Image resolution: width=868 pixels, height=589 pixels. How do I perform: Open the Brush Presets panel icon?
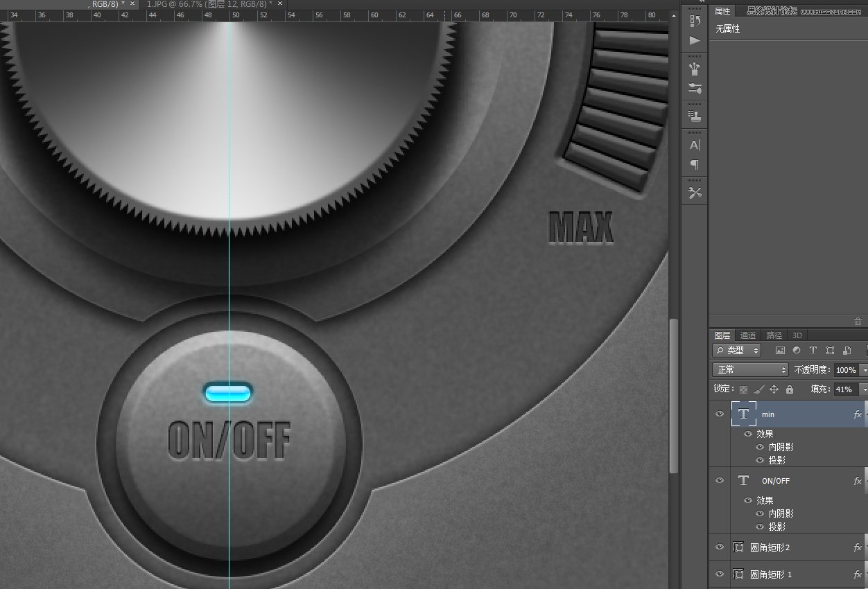695,69
